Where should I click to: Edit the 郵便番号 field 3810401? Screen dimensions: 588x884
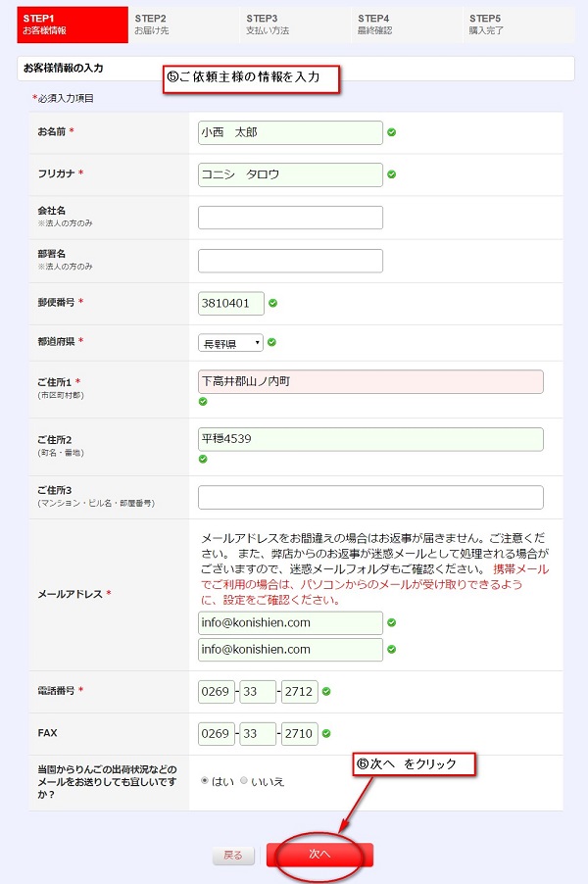pos(231,303)
